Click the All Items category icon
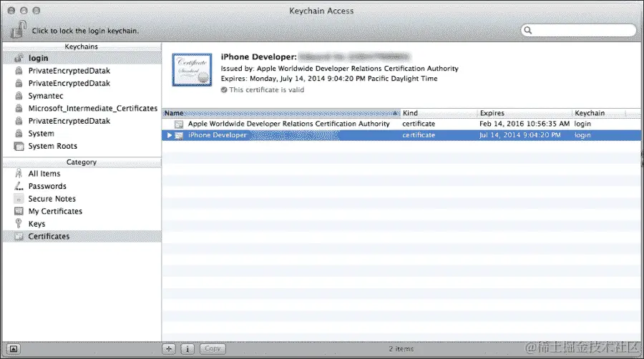This screenshot has width=644, height=359. 19,173
